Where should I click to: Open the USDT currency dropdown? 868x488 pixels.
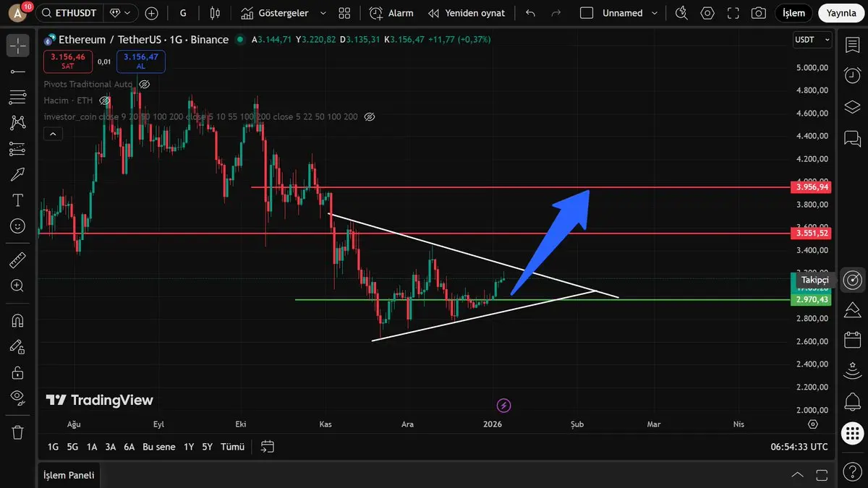click(x=812, y=40)
